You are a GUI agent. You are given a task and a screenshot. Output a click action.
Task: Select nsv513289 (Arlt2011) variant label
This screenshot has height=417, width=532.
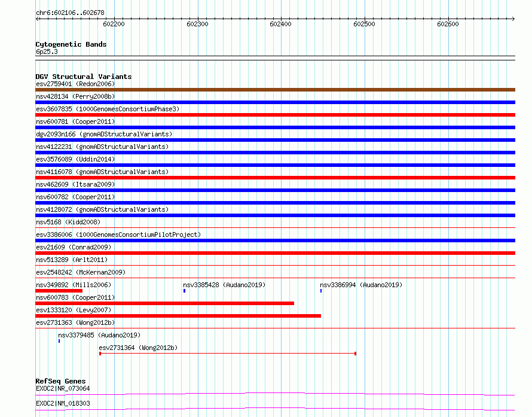tap(72, 260)
